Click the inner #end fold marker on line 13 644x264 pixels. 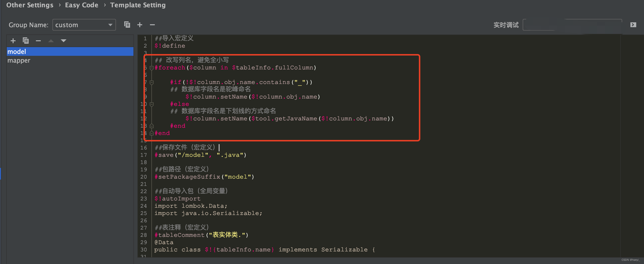151,126
